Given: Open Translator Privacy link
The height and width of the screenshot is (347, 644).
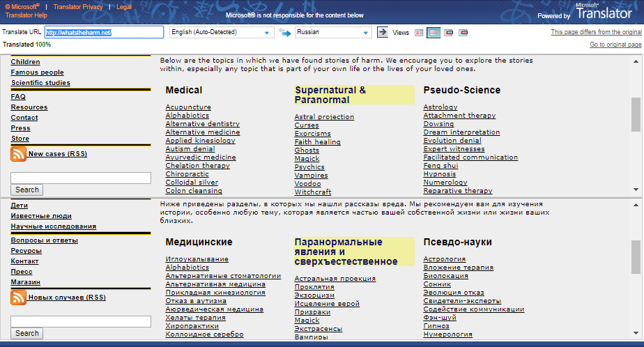Looking at the screenshot, I should tap(78, 6).
